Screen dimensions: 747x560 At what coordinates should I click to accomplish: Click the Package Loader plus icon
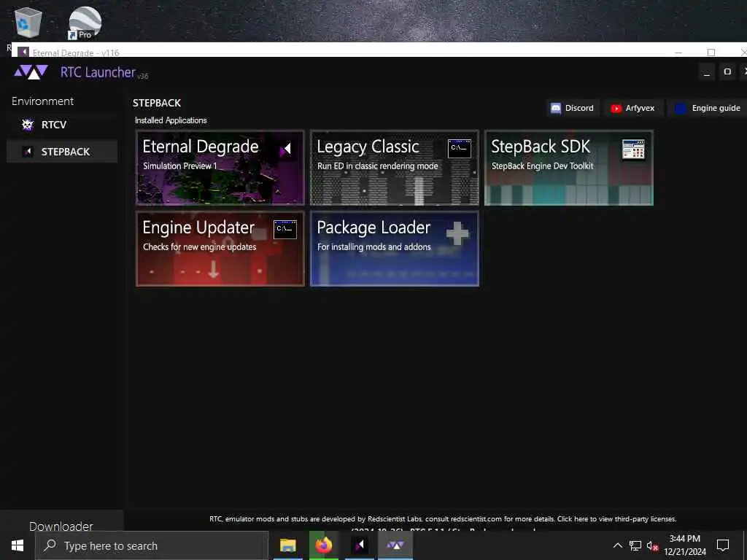(457, 233)
